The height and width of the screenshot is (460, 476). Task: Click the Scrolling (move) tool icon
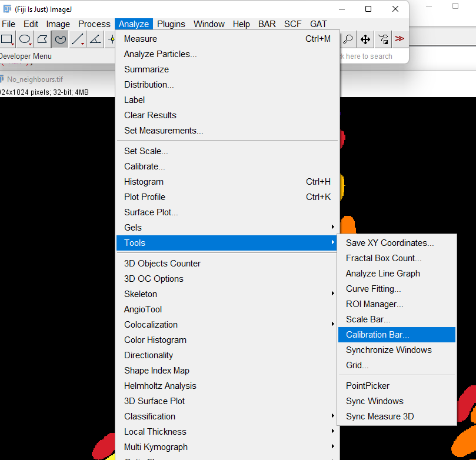[365, 39]
